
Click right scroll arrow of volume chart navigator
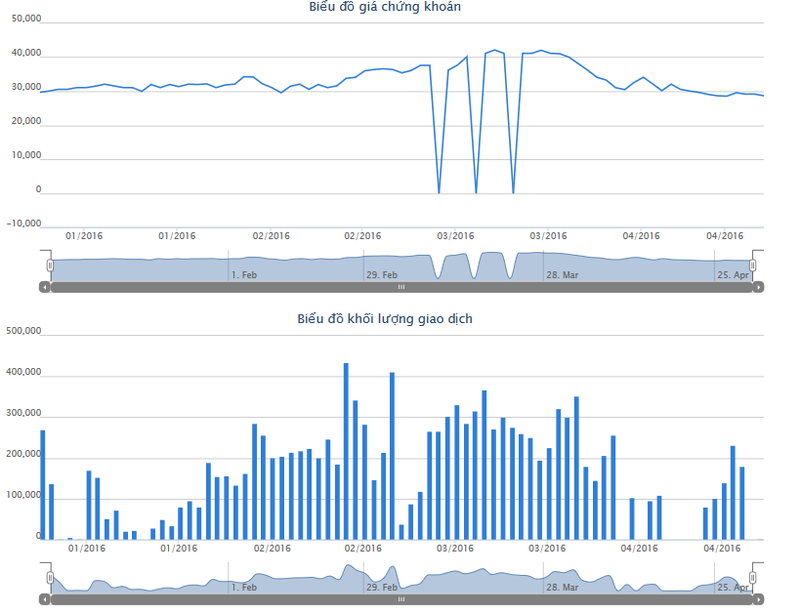coord(759,599)
